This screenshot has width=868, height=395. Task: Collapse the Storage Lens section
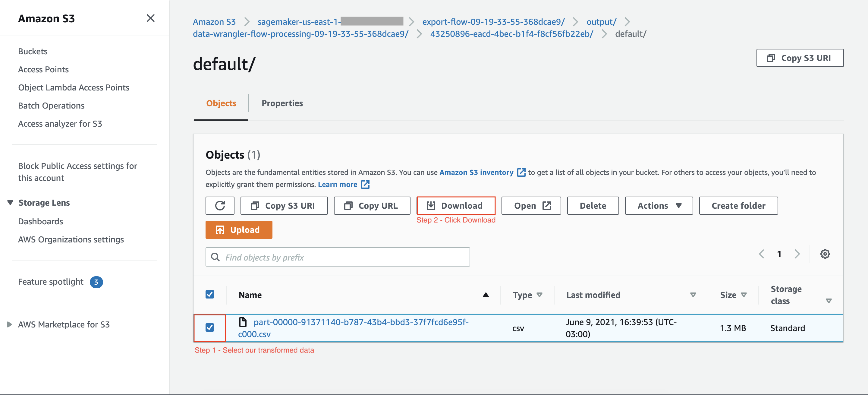coord(10,203)
